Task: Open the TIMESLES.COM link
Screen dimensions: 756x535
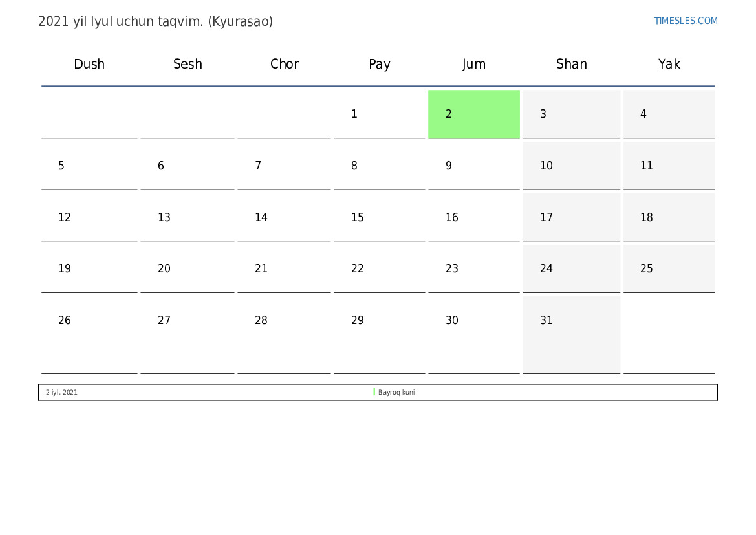Action: (x=686, y=21)
